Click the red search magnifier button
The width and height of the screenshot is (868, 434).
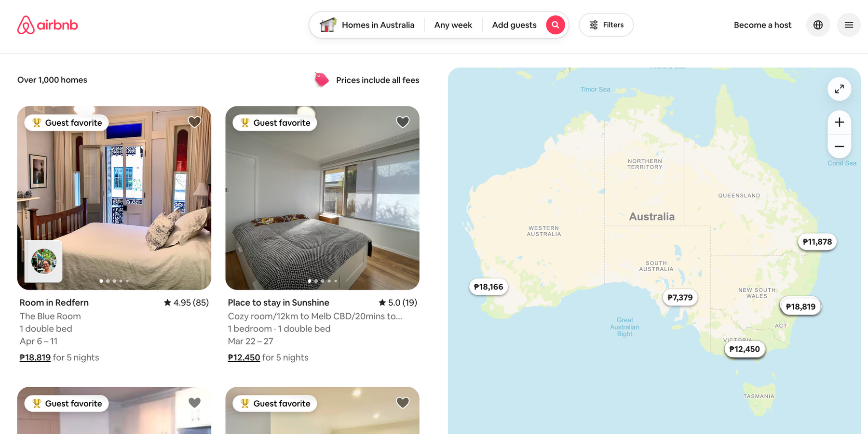click(555, 25)
